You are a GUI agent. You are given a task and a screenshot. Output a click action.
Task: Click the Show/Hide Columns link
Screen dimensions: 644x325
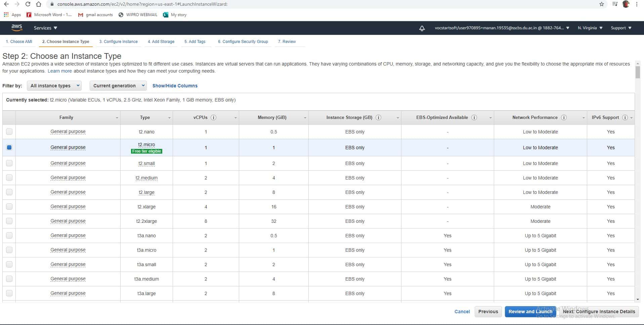click(x=175, y=86)
